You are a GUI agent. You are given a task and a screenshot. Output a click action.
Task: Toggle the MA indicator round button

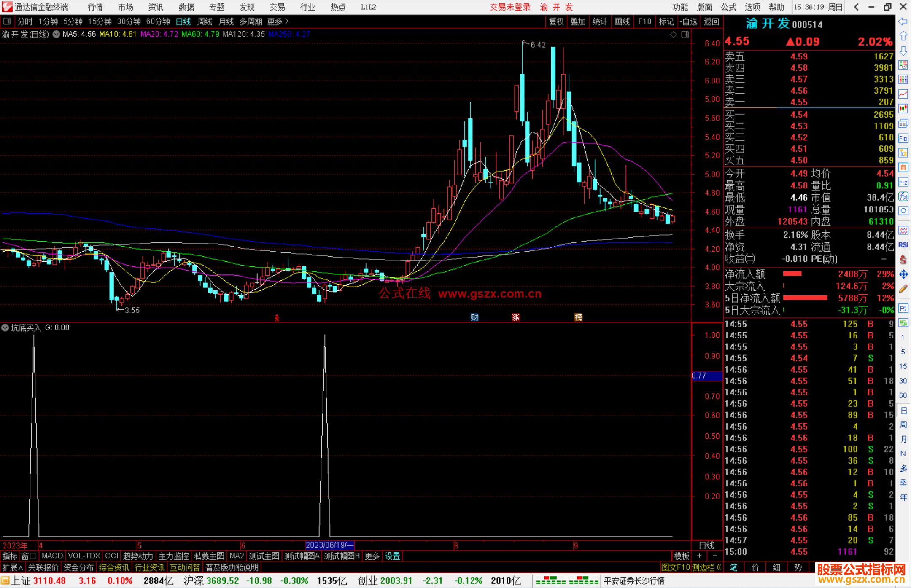click(x=56, y=34)
